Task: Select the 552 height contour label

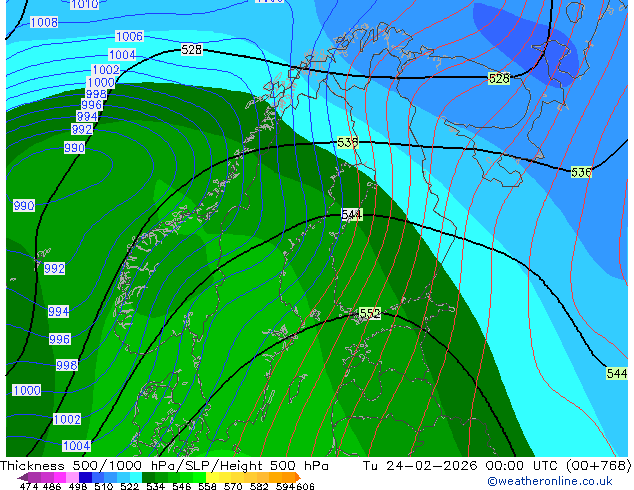Action: [370, 313]
